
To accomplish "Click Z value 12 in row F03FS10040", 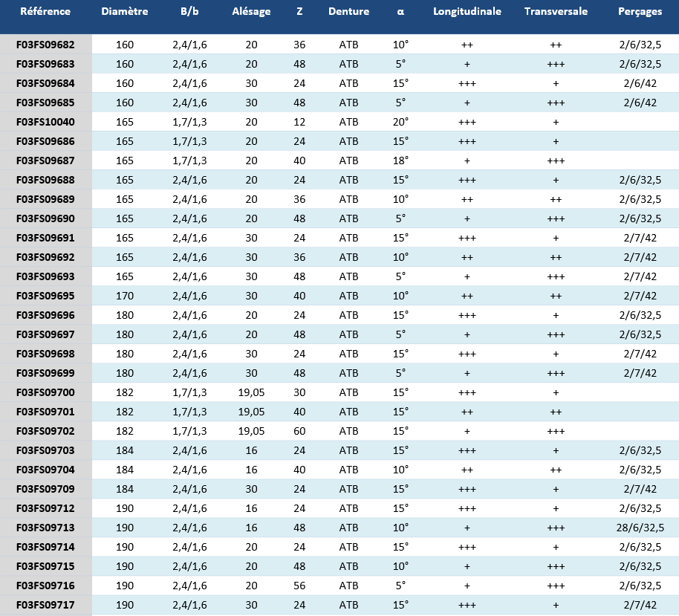I will pos(299,122).
